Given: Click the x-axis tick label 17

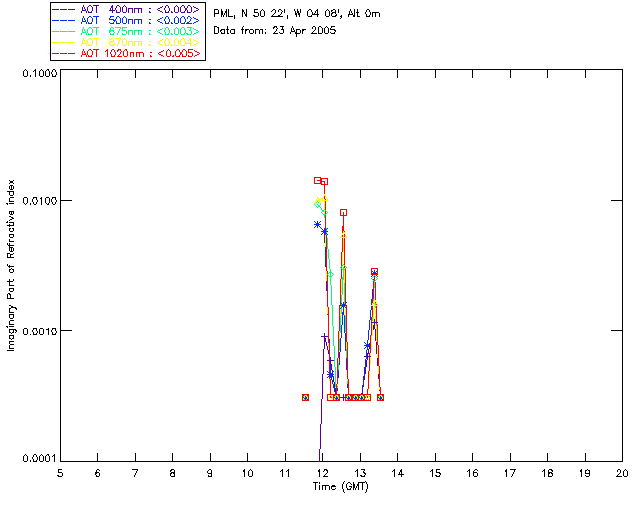Looking at the screenshot, I should pos(510,473).
